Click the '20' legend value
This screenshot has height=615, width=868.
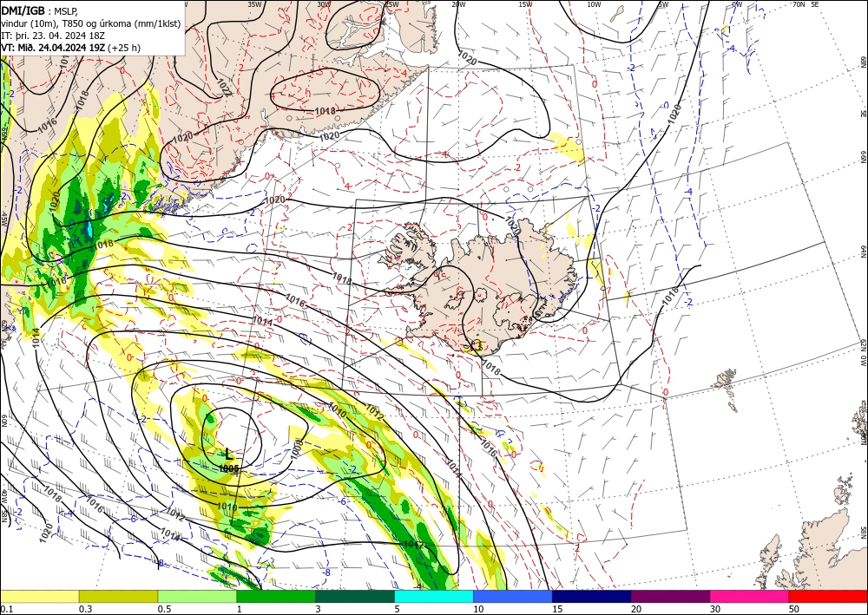pos(636,609)
